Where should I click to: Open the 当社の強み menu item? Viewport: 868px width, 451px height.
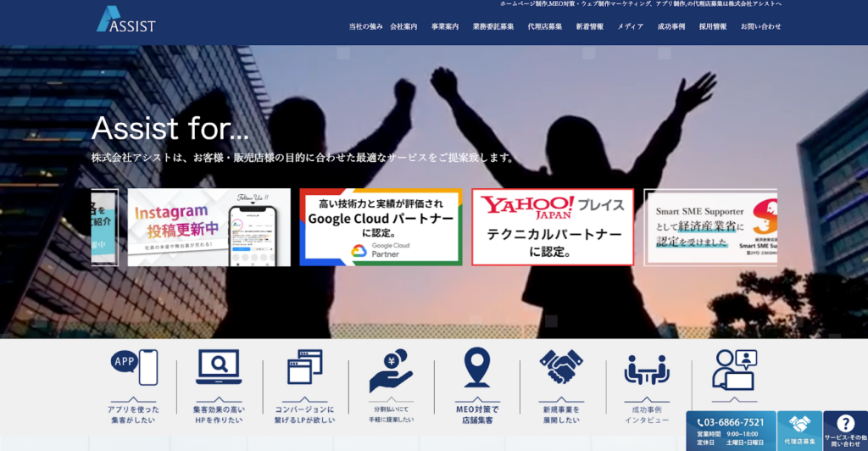point(365,26)
